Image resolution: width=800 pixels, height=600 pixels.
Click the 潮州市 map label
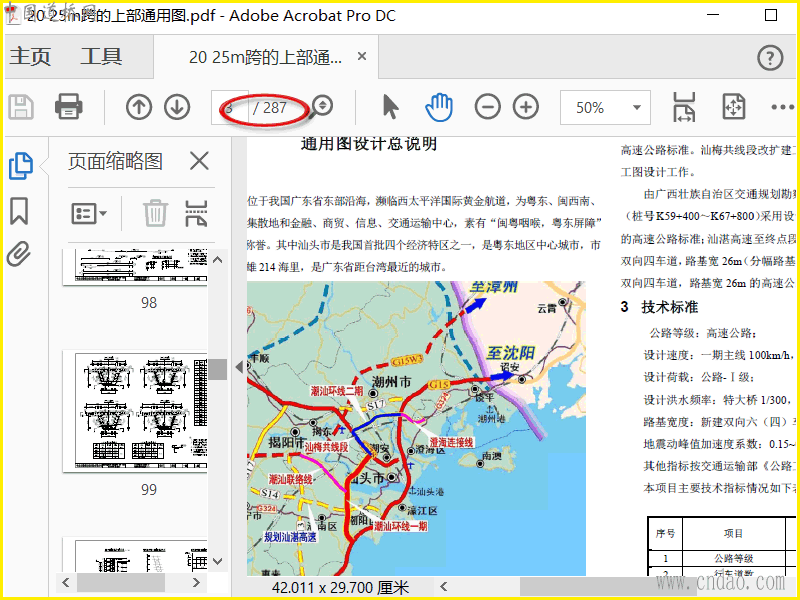(391, 381)
